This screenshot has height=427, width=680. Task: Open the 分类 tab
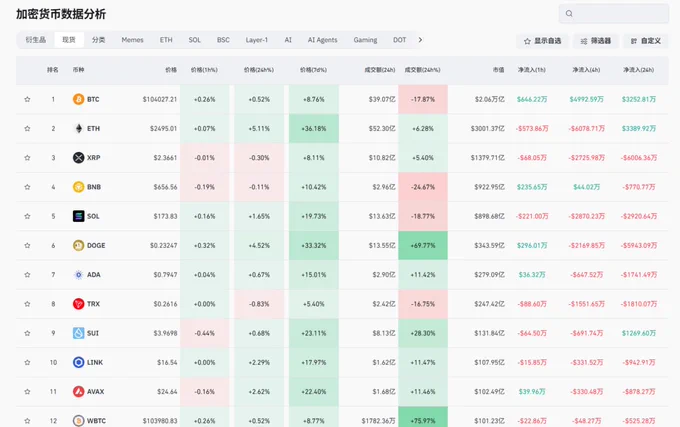98,40
